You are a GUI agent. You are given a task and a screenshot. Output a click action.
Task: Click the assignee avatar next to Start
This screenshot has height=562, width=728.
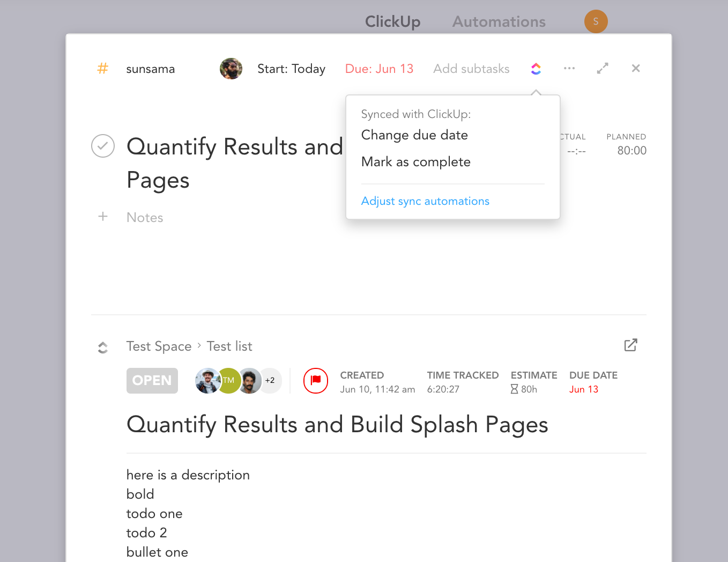pos(231,69)
